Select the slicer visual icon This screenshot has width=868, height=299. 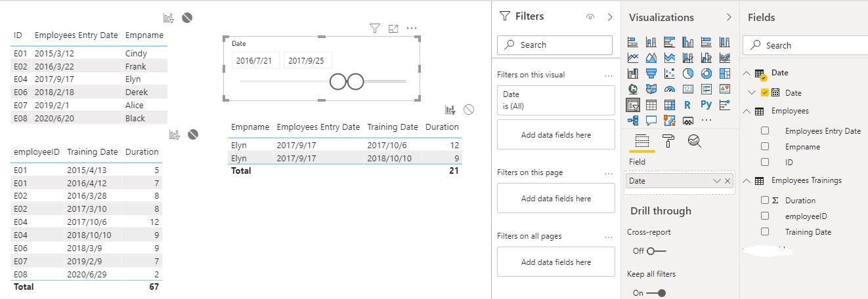[x=633, y=105]
